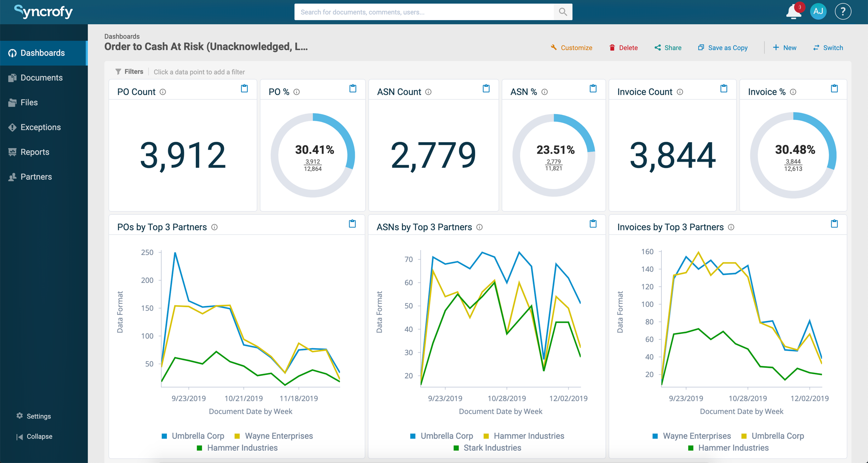Viewport: 868px width, 463px height.
Task: Click the info icon beside ASN %
Action: click(x=545, y=92)
